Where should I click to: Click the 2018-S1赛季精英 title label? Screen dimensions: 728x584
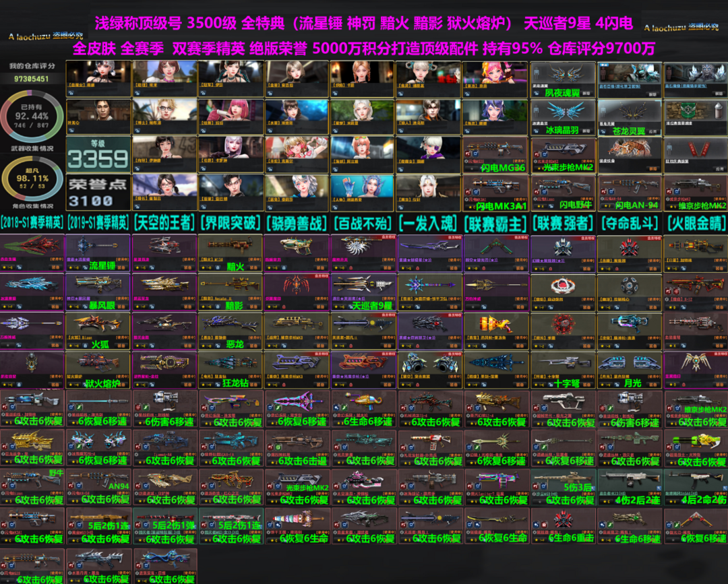tap(32, 222)
